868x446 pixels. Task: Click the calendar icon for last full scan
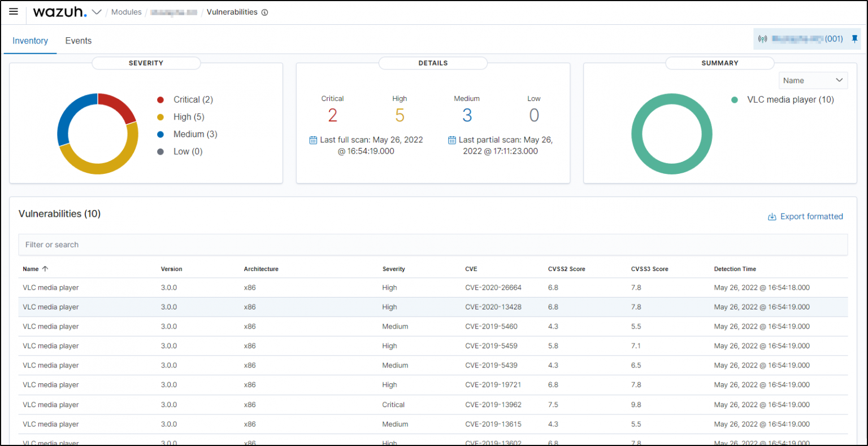pos(313,139)
